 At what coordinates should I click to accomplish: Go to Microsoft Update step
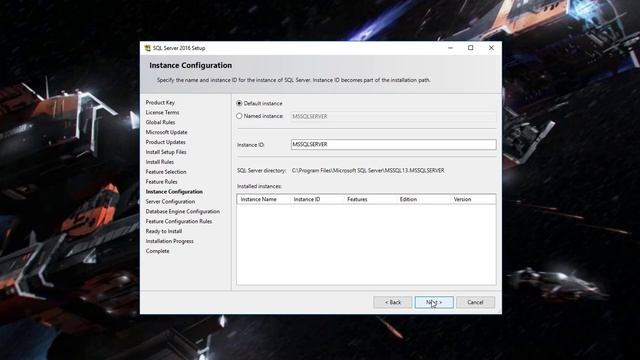[167, 132]
